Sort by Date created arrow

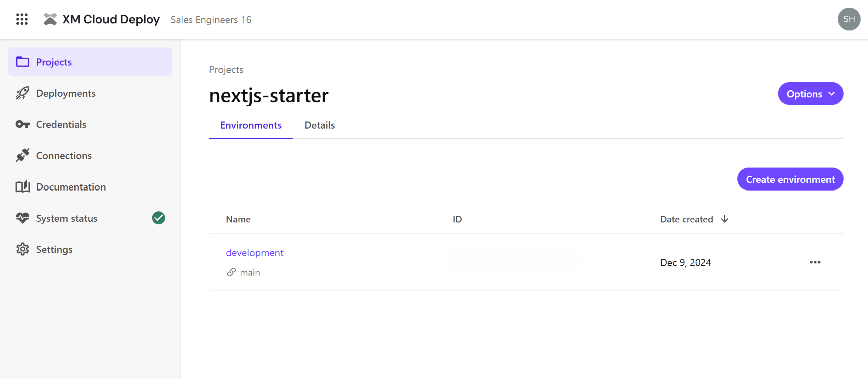click(725, 219)
